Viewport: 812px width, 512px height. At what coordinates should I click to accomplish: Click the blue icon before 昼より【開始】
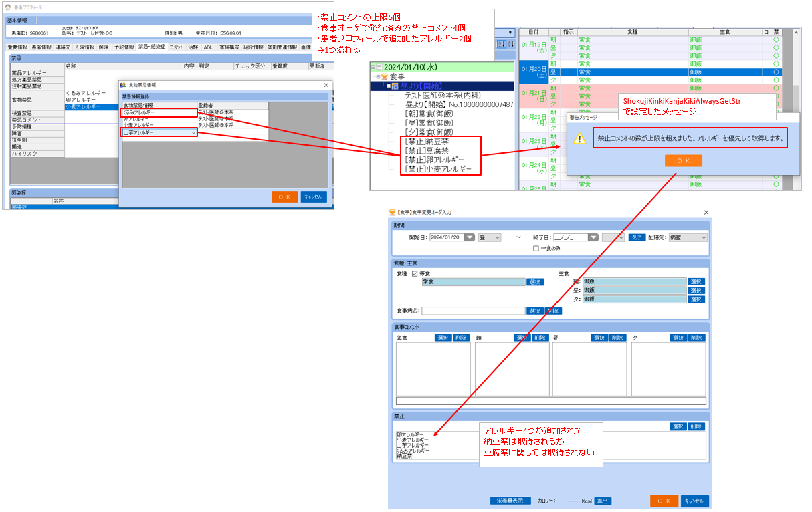[395, 86]
